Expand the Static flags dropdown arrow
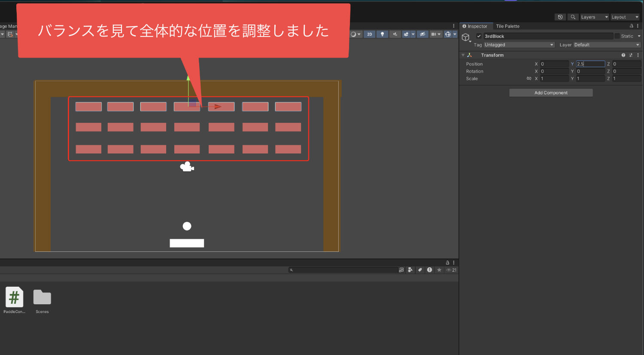 coord(639,36)
